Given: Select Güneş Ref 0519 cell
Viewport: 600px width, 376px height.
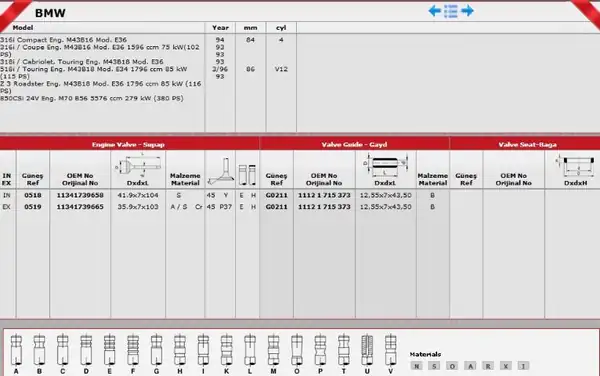Looking at the screenshot, I should pyautogui.click(x=33, y=207).
